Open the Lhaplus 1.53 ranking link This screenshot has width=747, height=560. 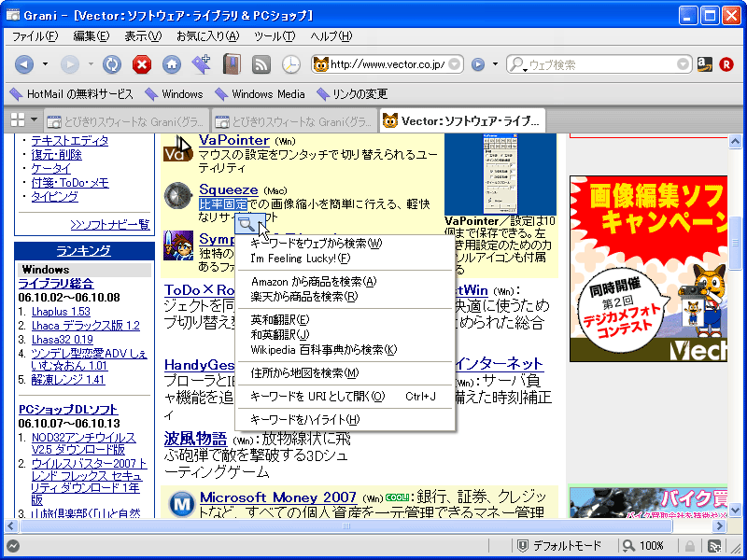[61, 312]
